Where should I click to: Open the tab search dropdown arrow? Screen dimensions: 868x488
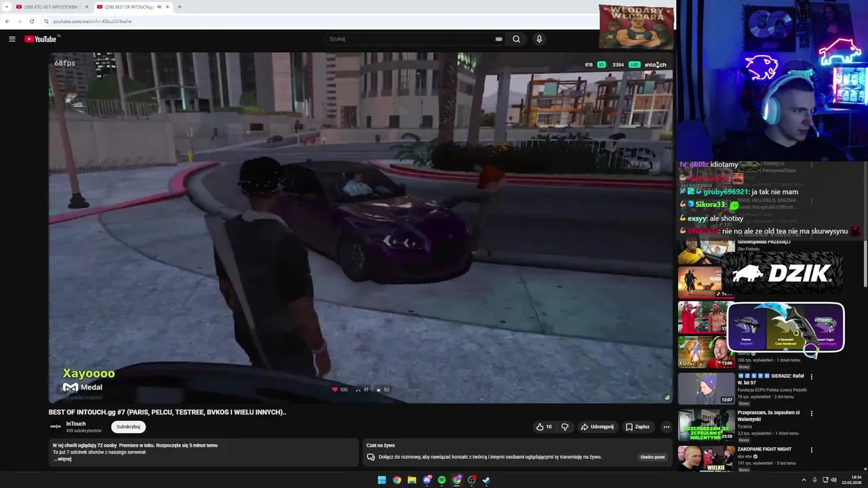7,7
